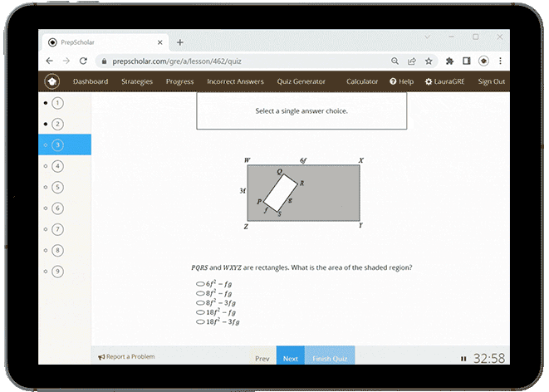
Task: Select answer choice 8f² − 3fg
Action: point(200,302)
